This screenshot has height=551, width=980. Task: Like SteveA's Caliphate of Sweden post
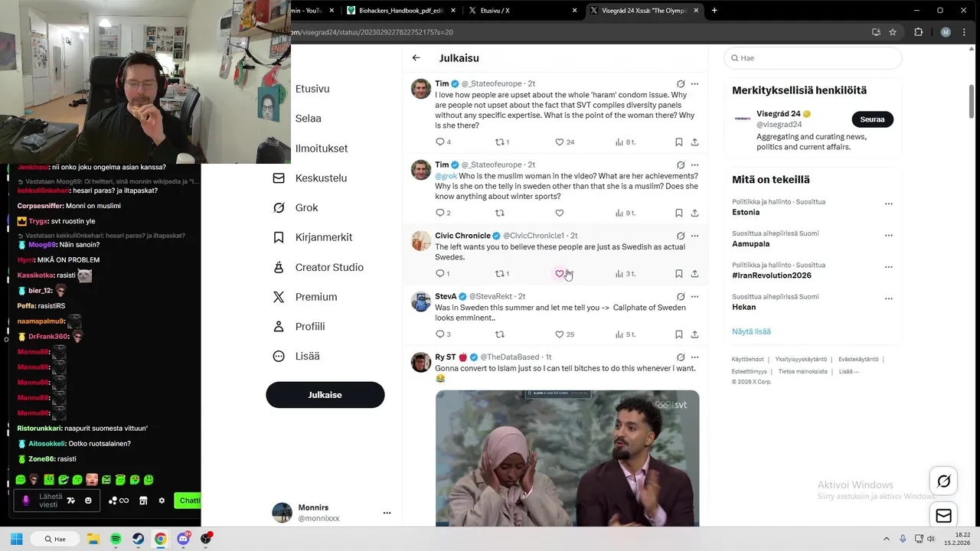coord(564,334)
